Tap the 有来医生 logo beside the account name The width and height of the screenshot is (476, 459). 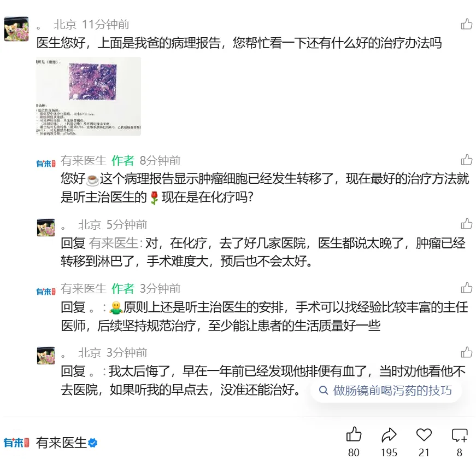pos(16,443)
